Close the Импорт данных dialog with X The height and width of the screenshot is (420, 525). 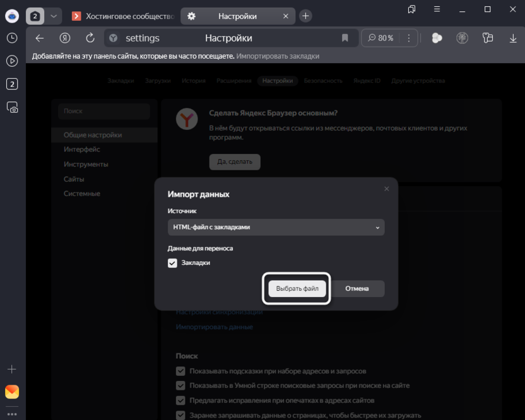pyautogui.click(x=386, y=189)
